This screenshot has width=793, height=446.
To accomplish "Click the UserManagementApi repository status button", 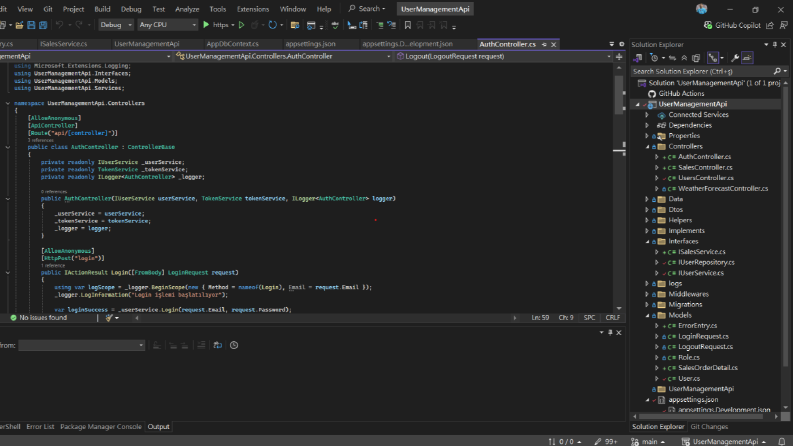I will (724, 441).
